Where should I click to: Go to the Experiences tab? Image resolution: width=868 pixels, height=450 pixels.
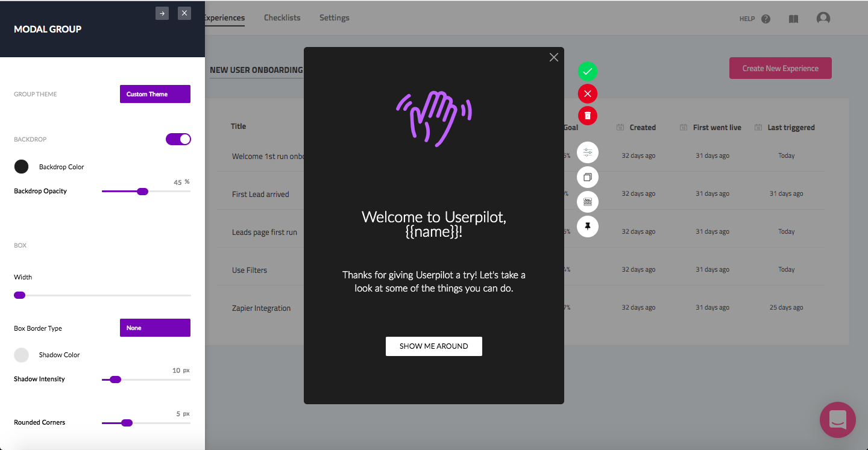(224, 17)
